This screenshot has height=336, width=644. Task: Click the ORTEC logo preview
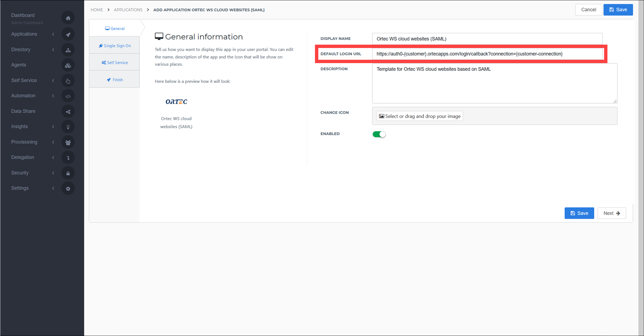click(x=176, y=102)
